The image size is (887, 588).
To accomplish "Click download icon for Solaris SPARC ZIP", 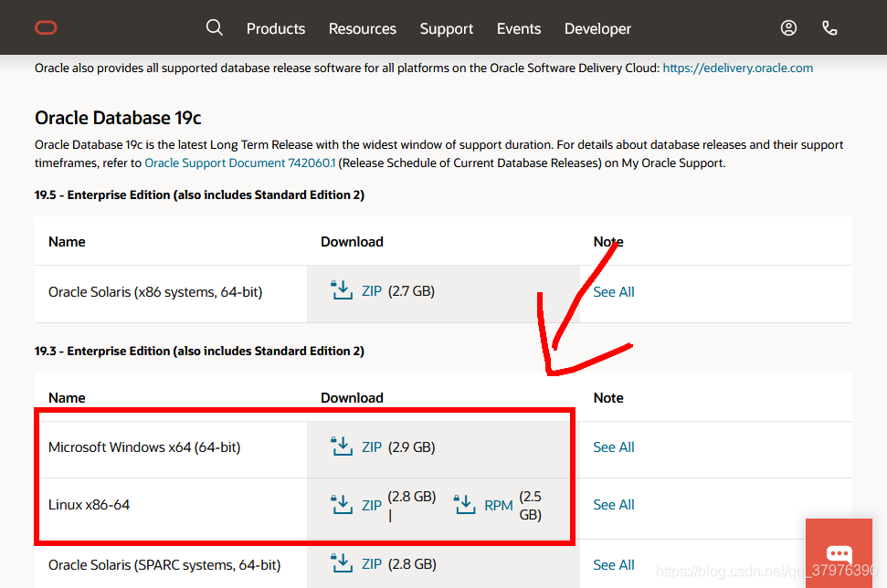I will click(342, 563).
